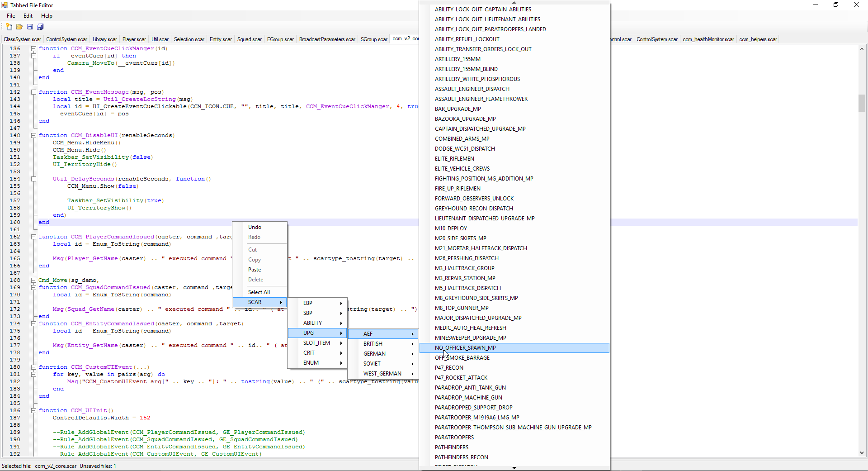868x471 pixels.
Task: Collapse the CCM_EventCueClickManger function fold
Action: tap(33, 48)
